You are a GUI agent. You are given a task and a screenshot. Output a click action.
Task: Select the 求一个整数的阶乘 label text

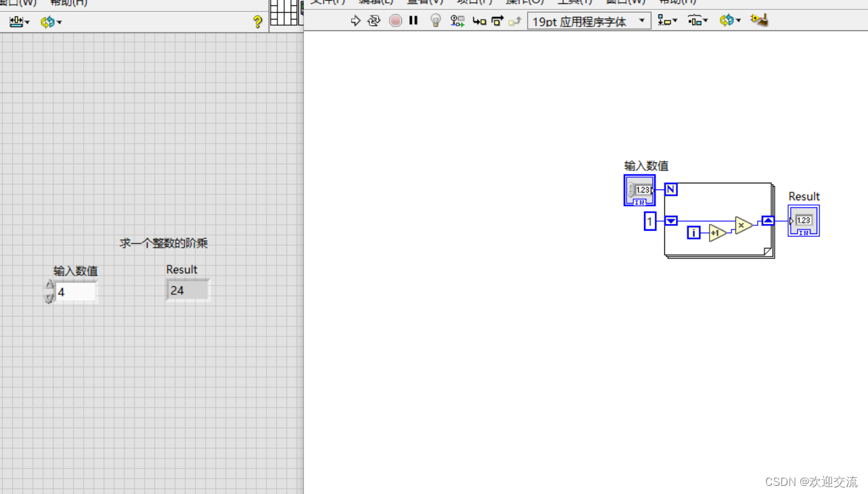164,244
